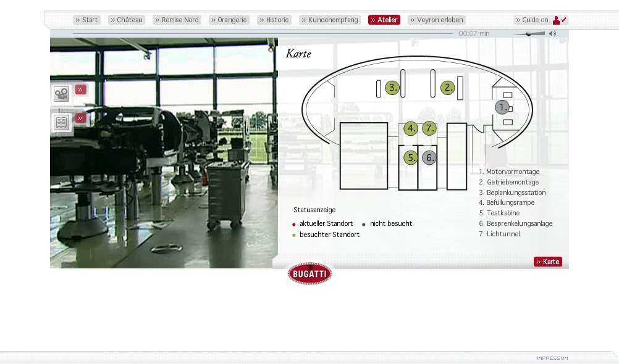
Task: Click the Bugatti logo emblem
Action: [309, 273]
